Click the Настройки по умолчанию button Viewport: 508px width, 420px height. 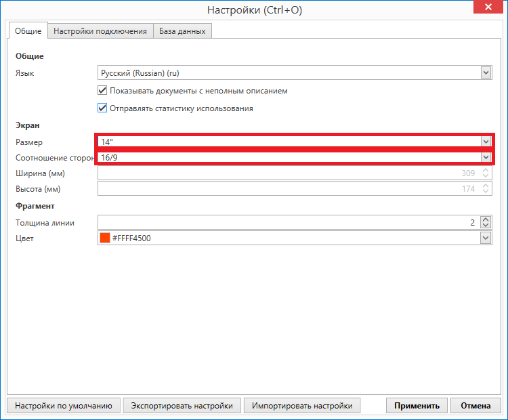click(x=64, y=405)
